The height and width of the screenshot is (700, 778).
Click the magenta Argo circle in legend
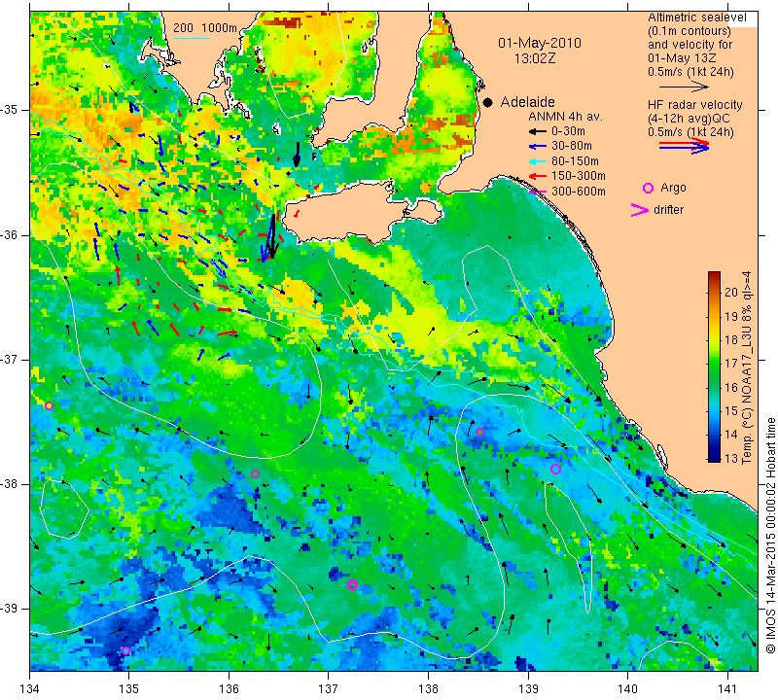[648, 188]
